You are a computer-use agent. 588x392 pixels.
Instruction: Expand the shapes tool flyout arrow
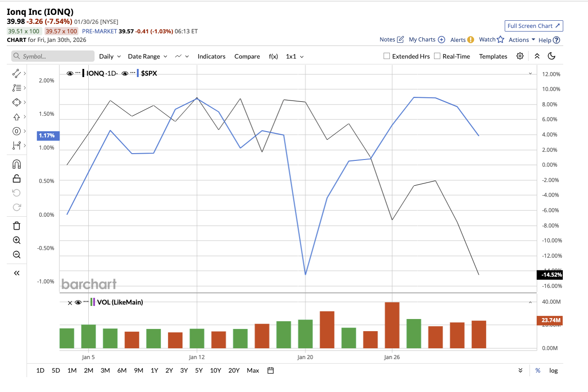tap(24, 102)
